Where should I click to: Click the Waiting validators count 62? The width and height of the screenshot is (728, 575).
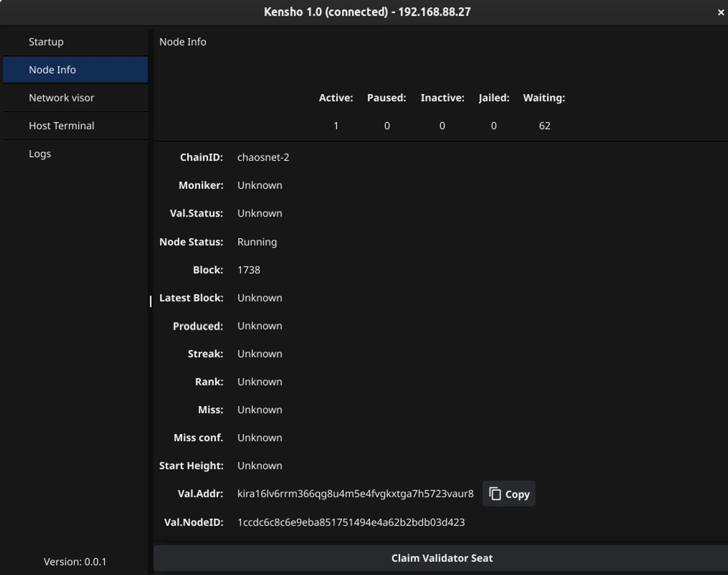point(544,126)
